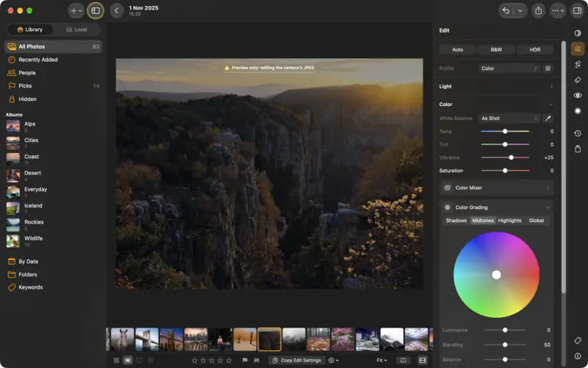This screenshot has height=368, width=588.
Task: Select the Shadows color grading tab
Action: point(456,221)
